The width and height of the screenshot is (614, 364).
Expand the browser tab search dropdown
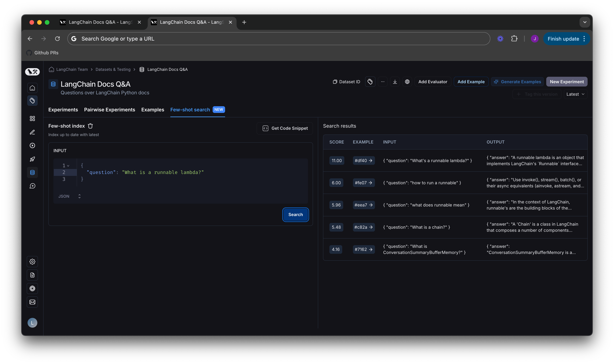pos(585,22)
